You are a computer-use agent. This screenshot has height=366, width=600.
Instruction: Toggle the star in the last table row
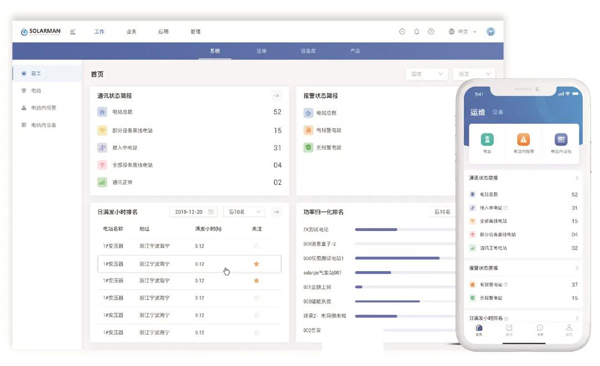[x=256, y=332]
